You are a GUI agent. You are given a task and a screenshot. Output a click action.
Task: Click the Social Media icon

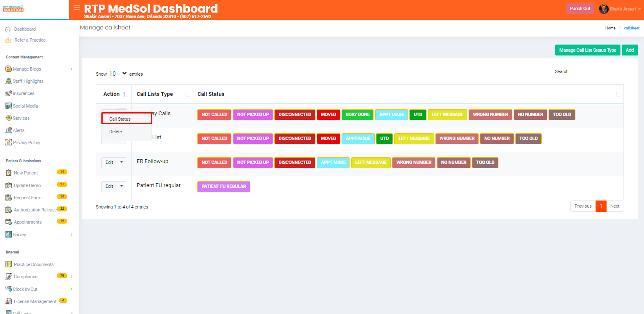point(8,106)
